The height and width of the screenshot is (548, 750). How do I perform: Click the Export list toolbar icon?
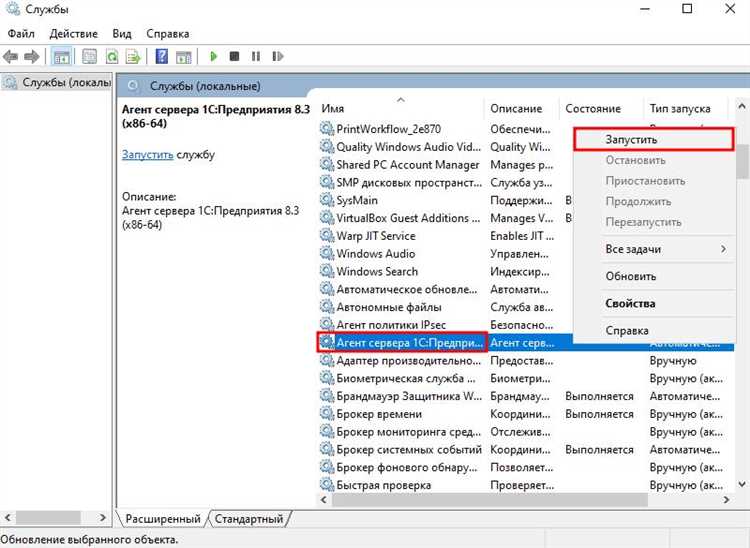coord(133,57)
